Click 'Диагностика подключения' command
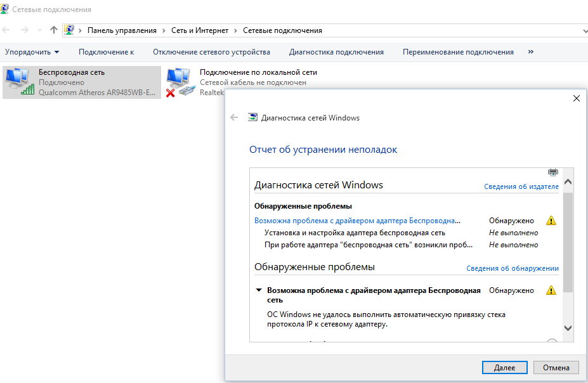Image resolution: width=588 pixels, height=383 pixels. [x=336, y=52]
